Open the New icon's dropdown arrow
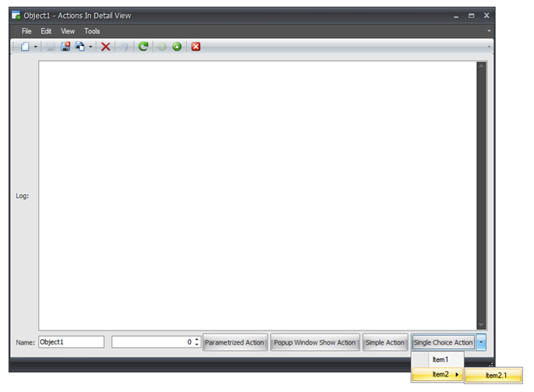 pyautogui.click(x=36, y=47)
